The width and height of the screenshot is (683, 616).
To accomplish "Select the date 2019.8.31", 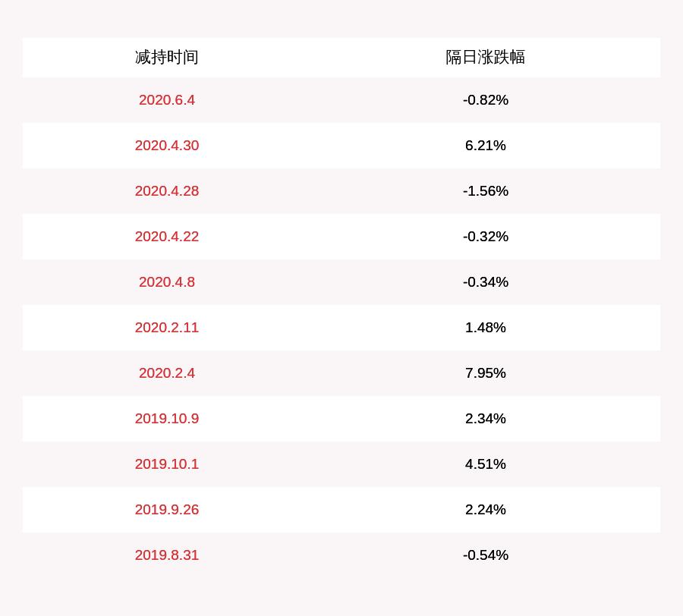I will (167, 555).
